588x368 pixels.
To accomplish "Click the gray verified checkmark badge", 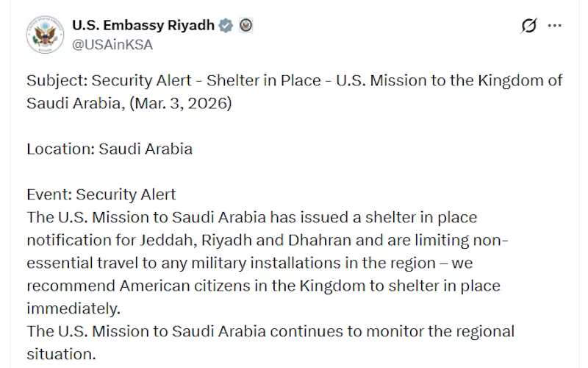I will pos(226,25).
